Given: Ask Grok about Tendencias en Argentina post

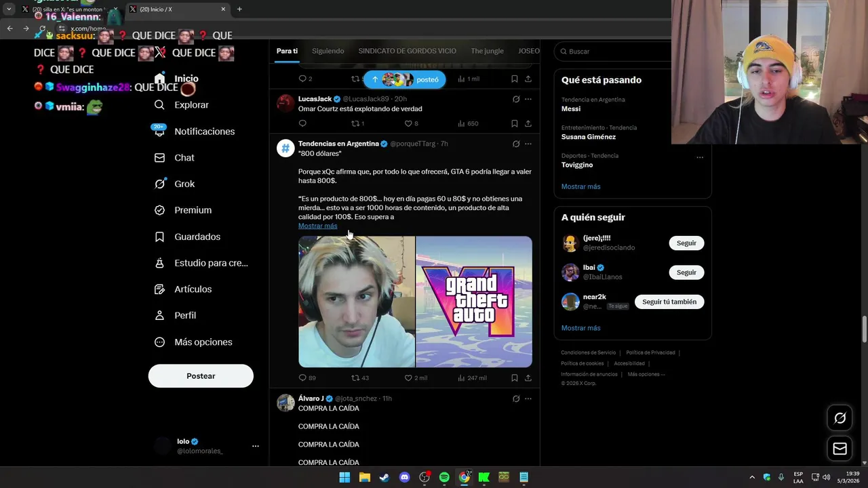Looking at the screenshot, I should [516, 144].
